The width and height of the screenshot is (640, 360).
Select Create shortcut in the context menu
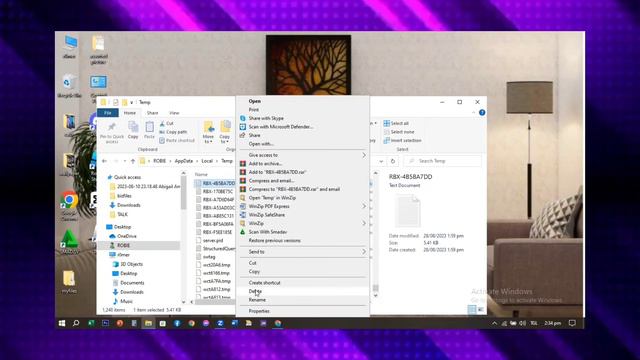(x=264, y=282)
